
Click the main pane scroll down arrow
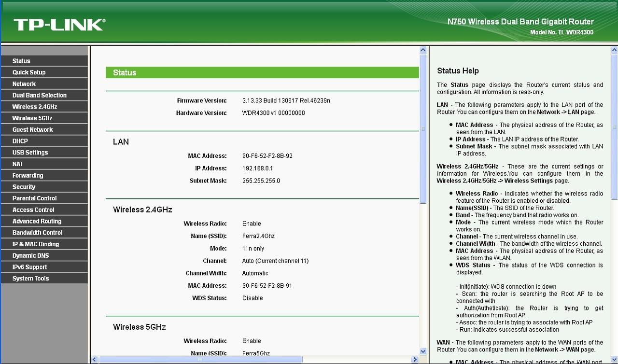[x=423, y=352]
